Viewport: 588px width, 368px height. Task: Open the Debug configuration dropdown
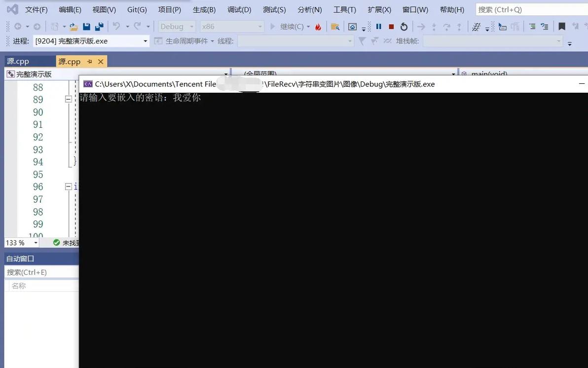(177, 27)
